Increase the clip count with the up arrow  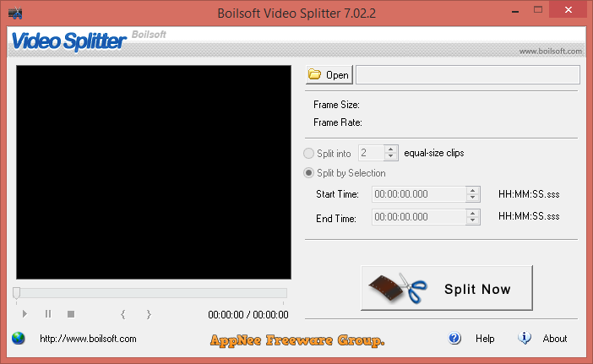(x=391, y=149)
